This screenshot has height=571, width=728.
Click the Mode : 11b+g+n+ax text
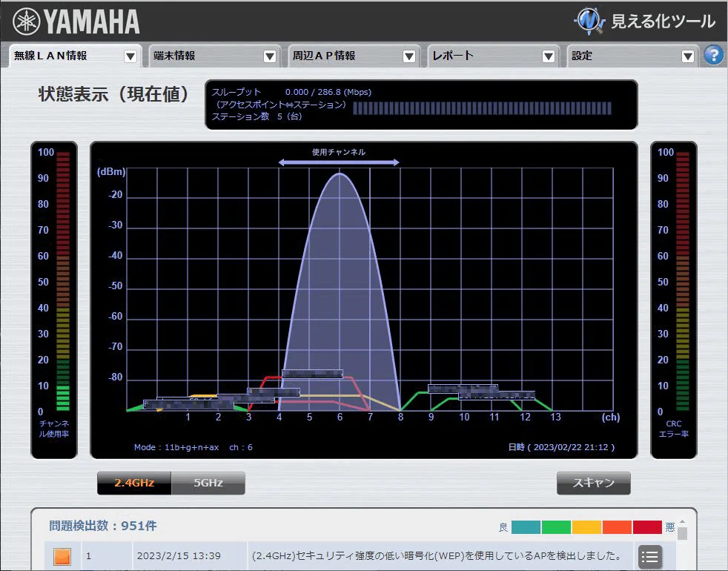point(176,447)
